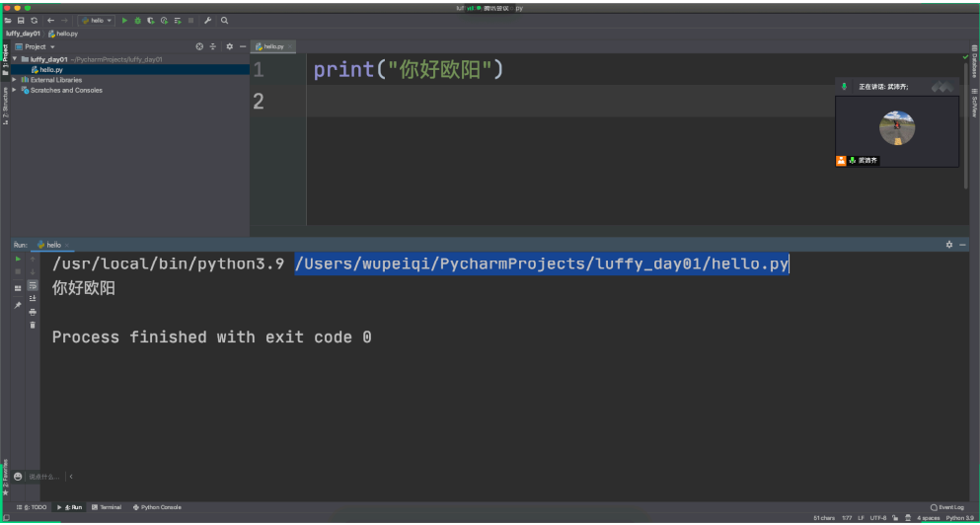Open Settings via the wrench icon
The height and width of the screenshot is (525, 980).
pyautogui.click(x=207, y=21)
